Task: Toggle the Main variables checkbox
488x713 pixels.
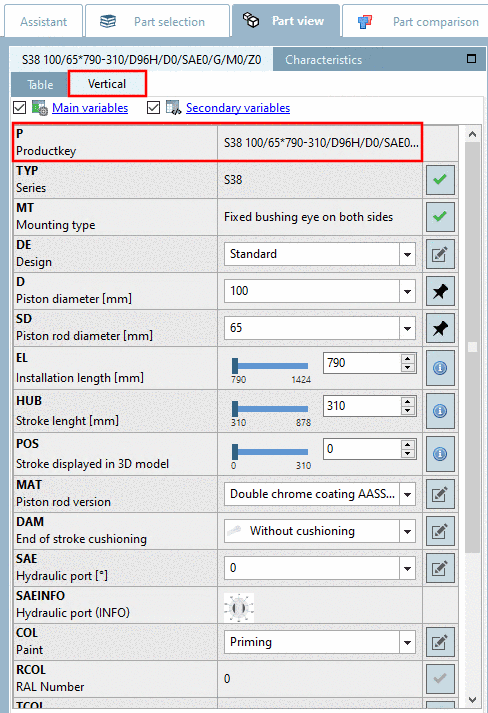Action: [20, 108]
